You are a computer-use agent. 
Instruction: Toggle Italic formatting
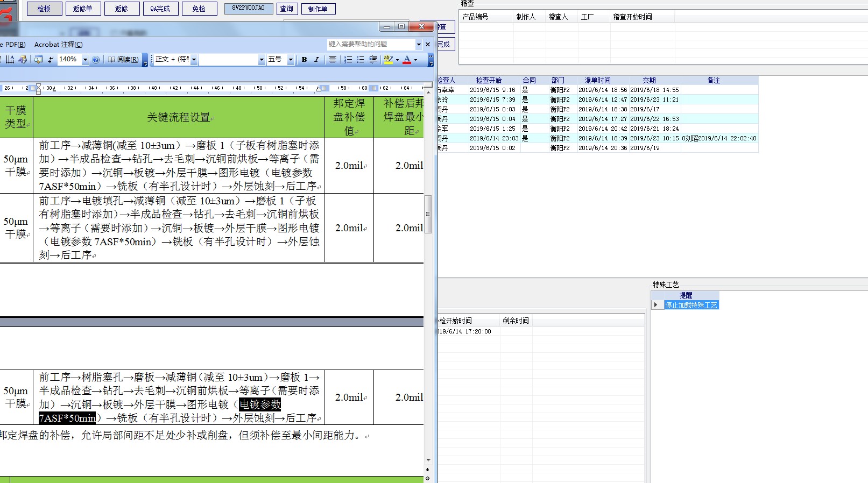point(316,60)
